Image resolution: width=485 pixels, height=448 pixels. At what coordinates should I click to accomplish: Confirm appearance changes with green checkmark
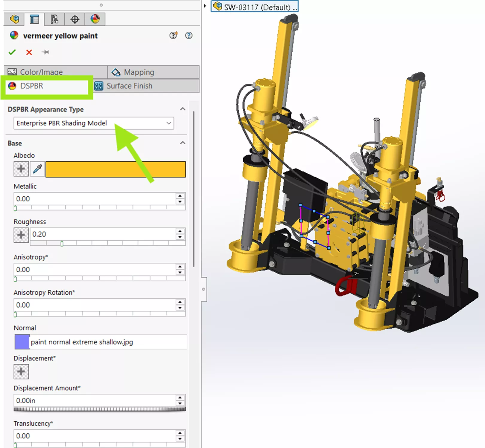tap(12, 52)
